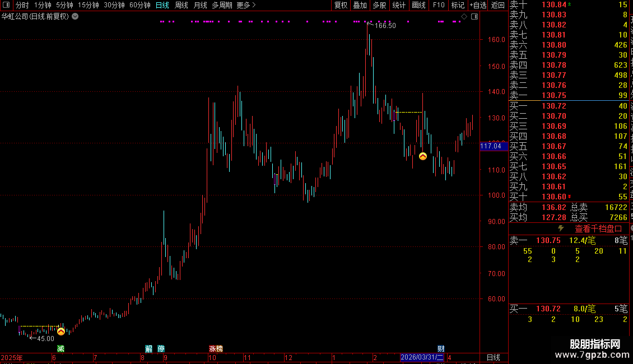Switch to 周线 weekly chart

tap(181, 5)
